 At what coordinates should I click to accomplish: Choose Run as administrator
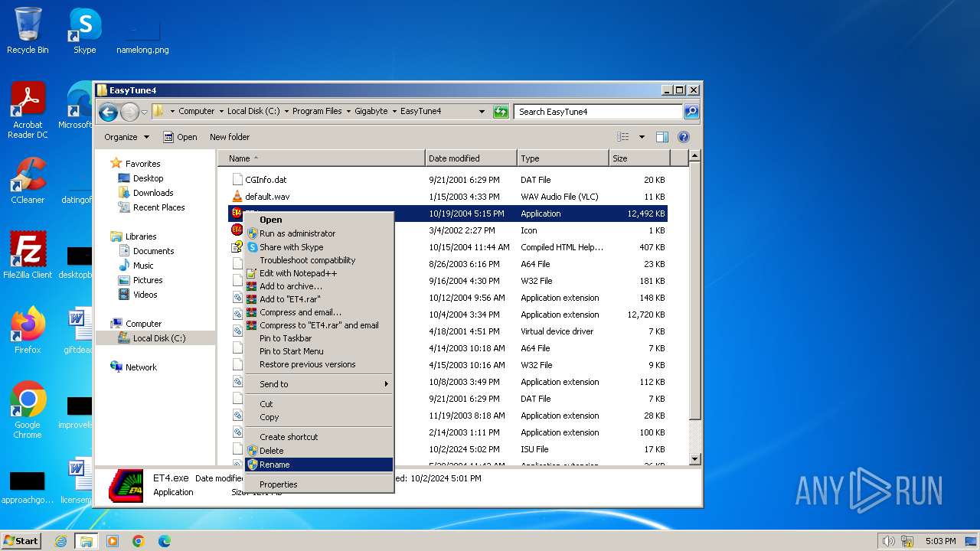[x=318, y=233]
